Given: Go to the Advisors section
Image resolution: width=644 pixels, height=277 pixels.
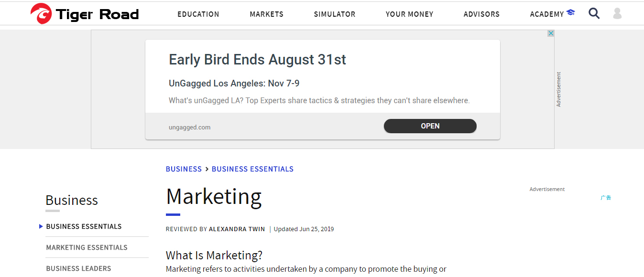Looking at the screenshot, I should (481, 14).
